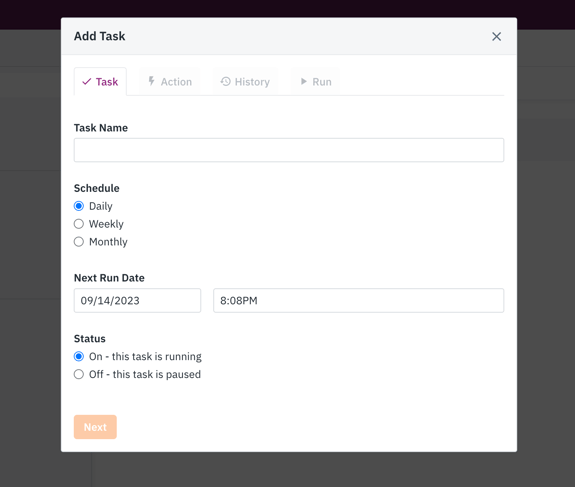Set status to On - task running
The width and height of the screenshot is (575, 487).
coord(79,356)
